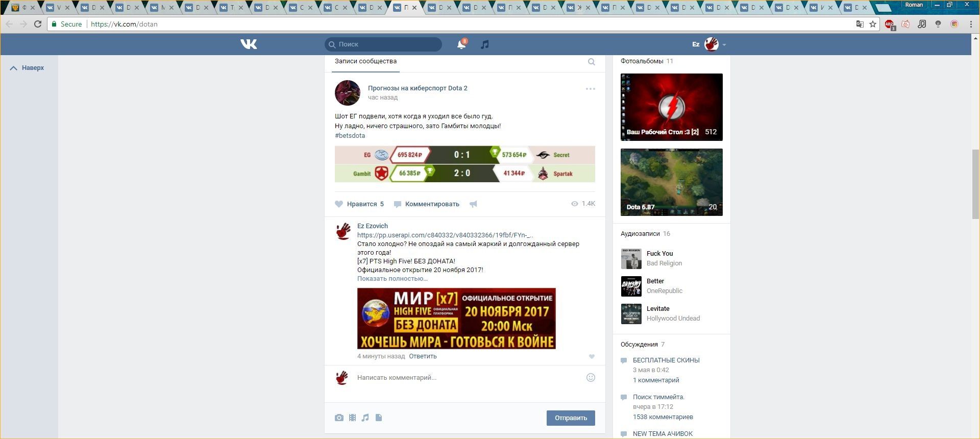This screenshot has height=439, width=980.
Task: Open the Обсуждения section header
Action: tap(639, 345)
